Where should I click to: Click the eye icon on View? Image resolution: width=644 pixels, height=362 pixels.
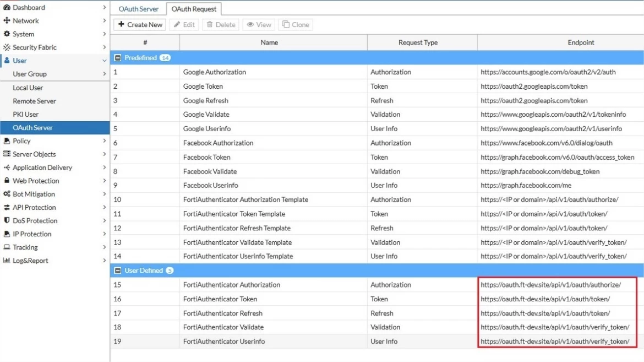[x=250, y=24]
